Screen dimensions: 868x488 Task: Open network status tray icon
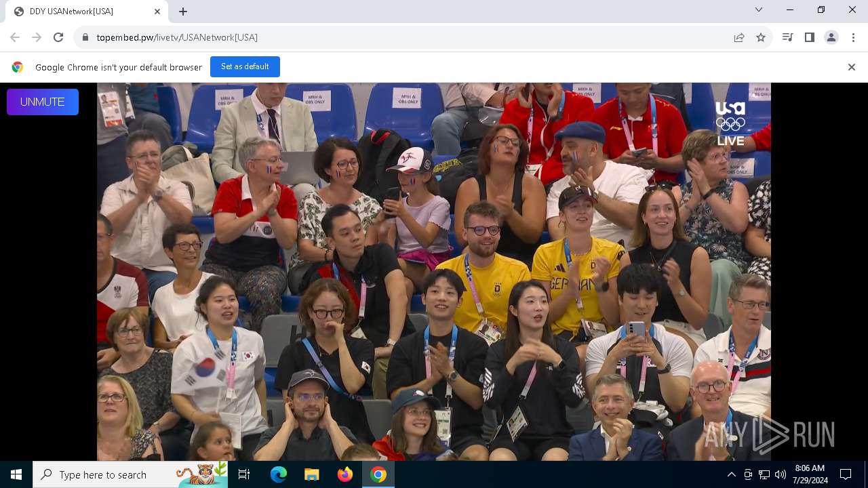pyautogui.click(x=764, y=474)
